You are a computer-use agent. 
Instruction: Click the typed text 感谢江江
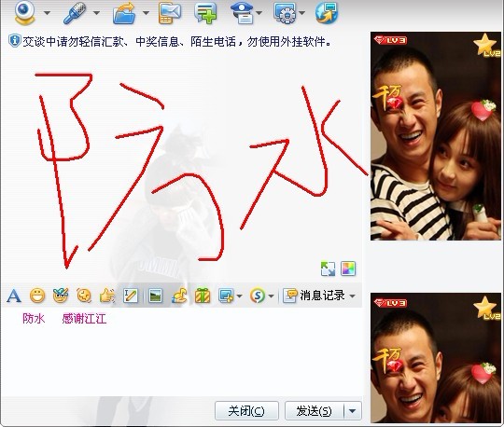click(x=84, y=319)
